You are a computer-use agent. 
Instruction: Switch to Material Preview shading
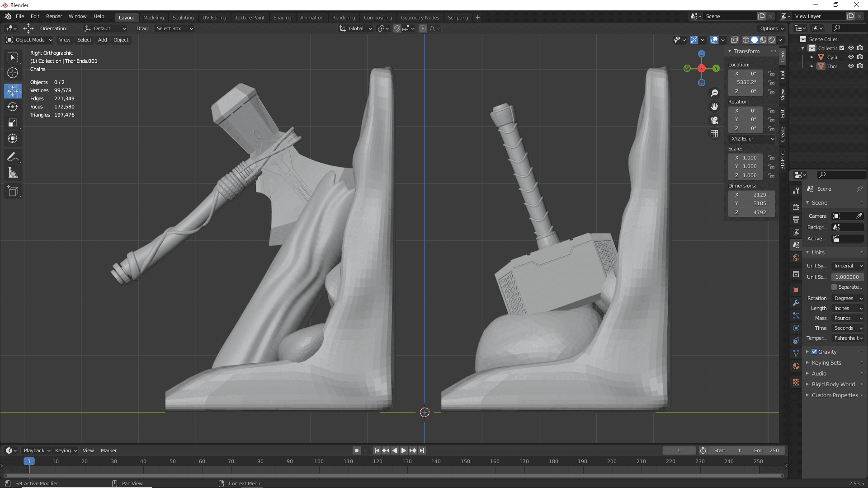pyautogui.click(x=763, y=40)
